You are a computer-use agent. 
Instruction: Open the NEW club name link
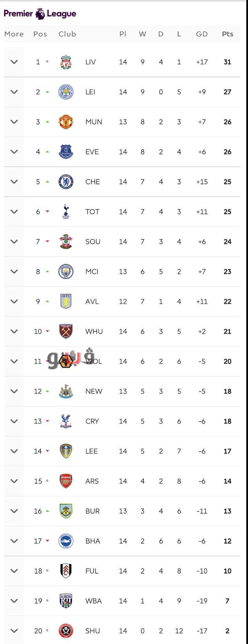[x=94, y=391]
